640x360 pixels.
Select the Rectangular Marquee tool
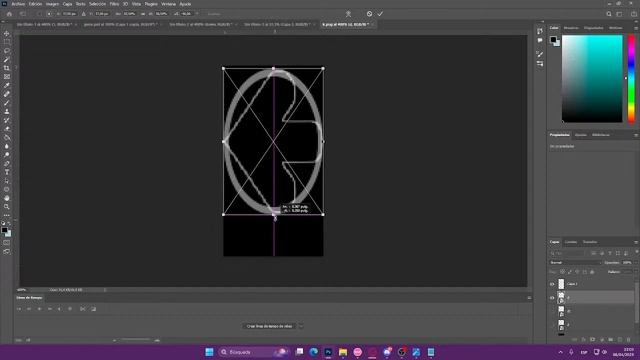point(7,42)
